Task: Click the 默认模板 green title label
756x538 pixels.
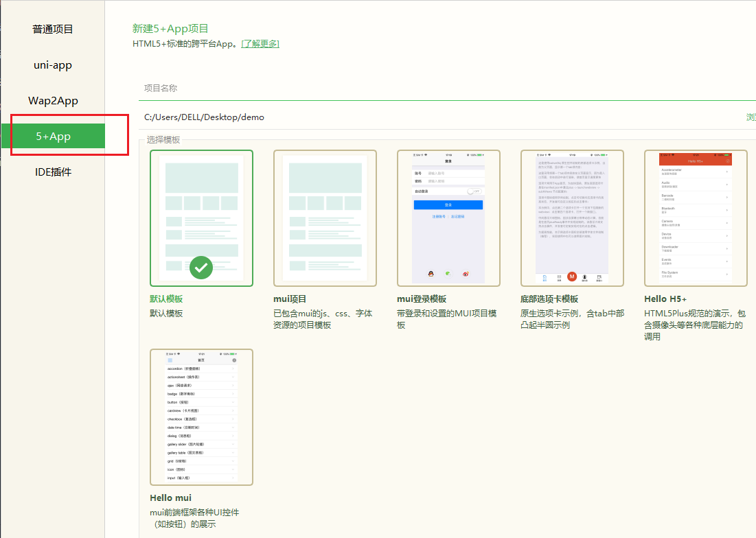Action: point(166,299)
